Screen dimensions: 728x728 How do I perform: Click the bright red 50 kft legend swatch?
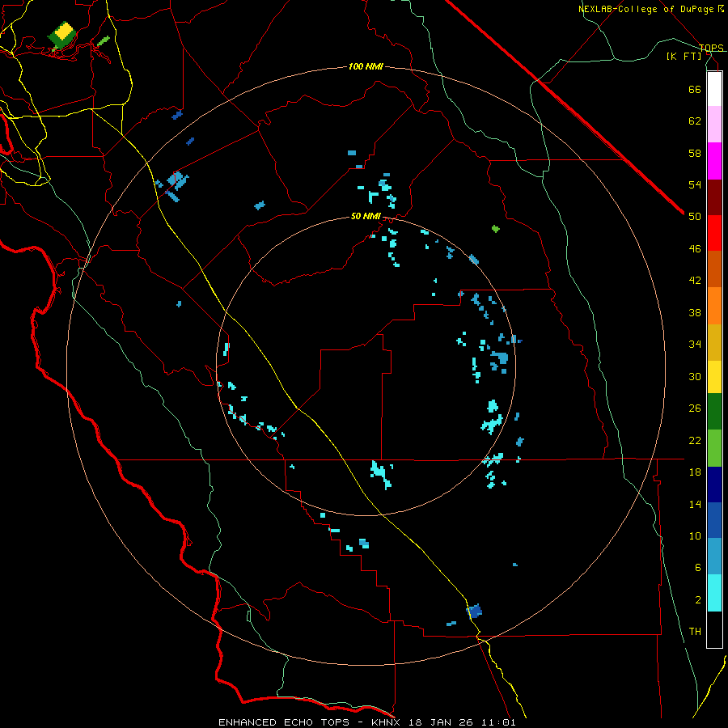click(714, 233)
